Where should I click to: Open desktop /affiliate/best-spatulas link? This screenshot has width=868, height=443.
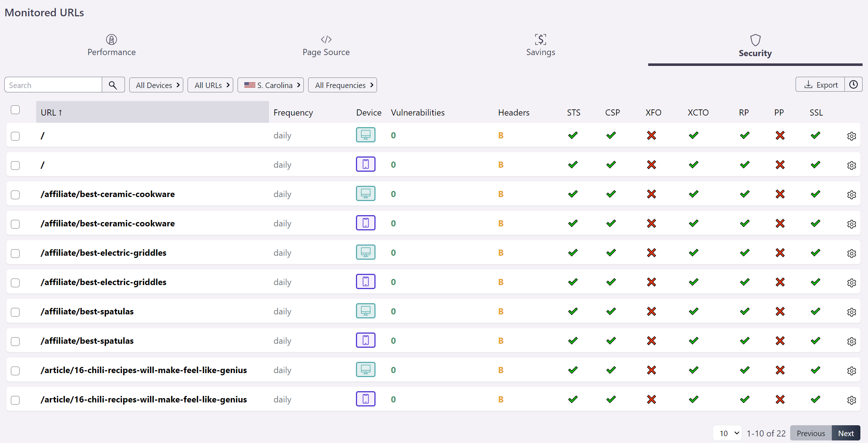point(87,312)
